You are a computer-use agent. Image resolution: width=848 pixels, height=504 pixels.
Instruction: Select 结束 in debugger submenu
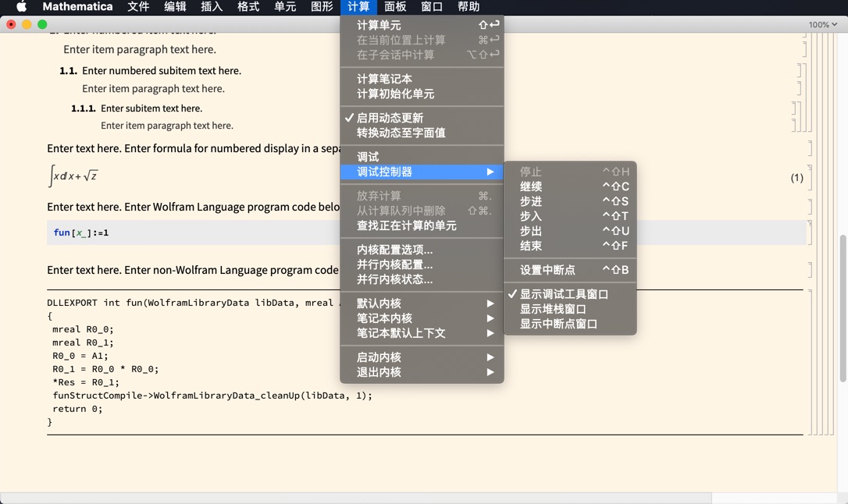570,247
